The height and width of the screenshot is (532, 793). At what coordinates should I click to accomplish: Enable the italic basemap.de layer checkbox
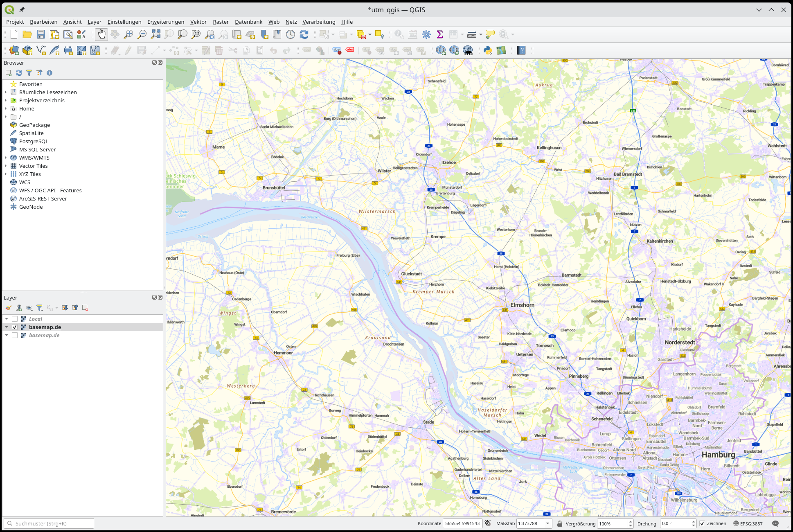15,335
